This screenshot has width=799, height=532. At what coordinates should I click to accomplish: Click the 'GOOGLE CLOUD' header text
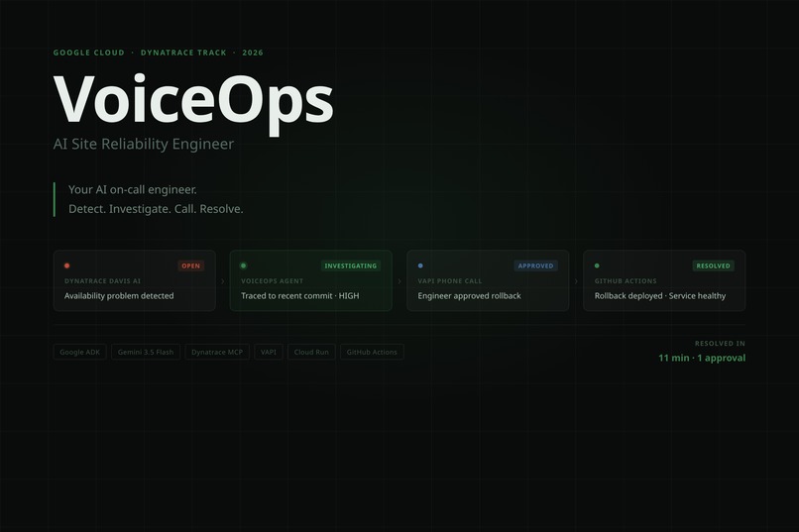pos(88,53)
